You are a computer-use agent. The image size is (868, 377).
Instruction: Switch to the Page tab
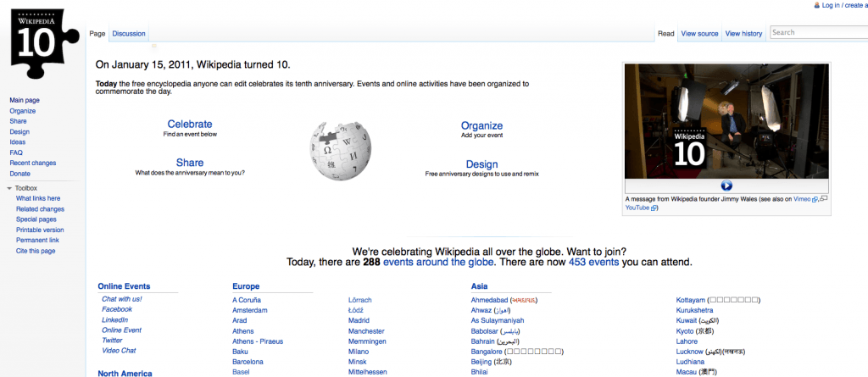click(x=97, y=34)
